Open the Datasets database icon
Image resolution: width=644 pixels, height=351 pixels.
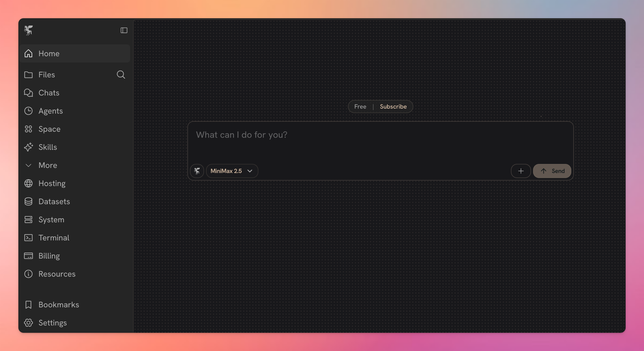29,201
